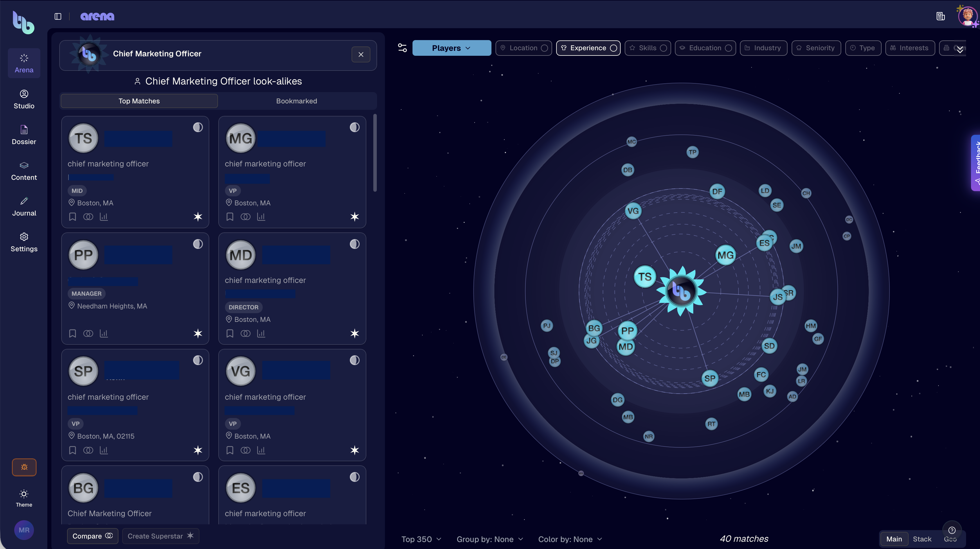The height and width of the screenshot is (549, 980).
Task: Click the bookmark icon on TS card
Action: click(x=73, y=217)
